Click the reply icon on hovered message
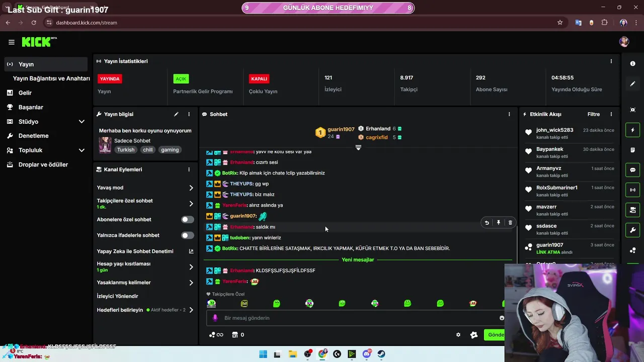This screenshot has height=362, width=644. (x=487, y=223)
